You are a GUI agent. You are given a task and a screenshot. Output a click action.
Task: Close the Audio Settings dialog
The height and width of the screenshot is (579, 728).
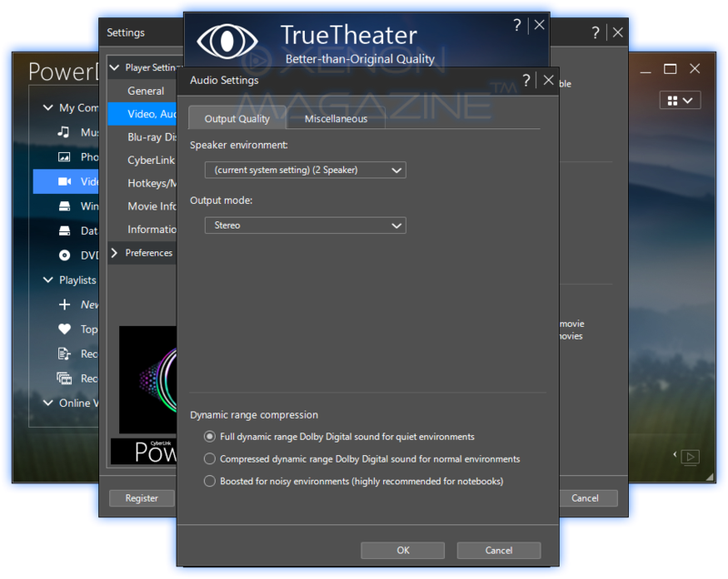click(549, 80)
